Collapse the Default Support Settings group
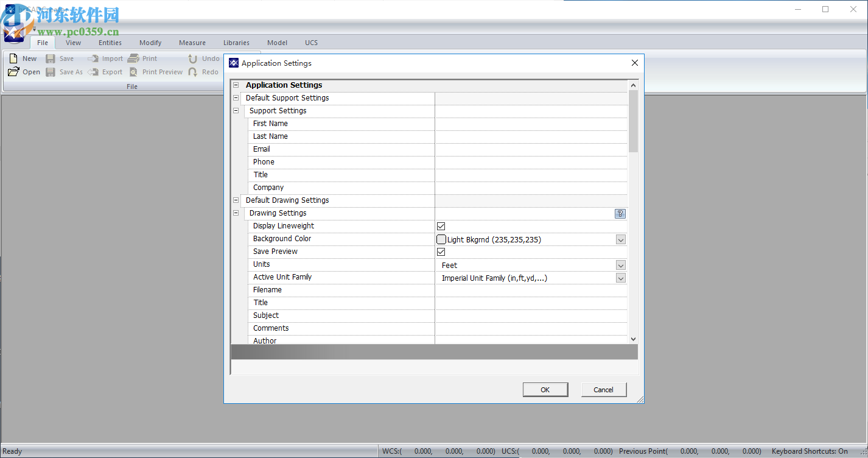The width and height of the screenshot is (868, 458). [236, 98]
